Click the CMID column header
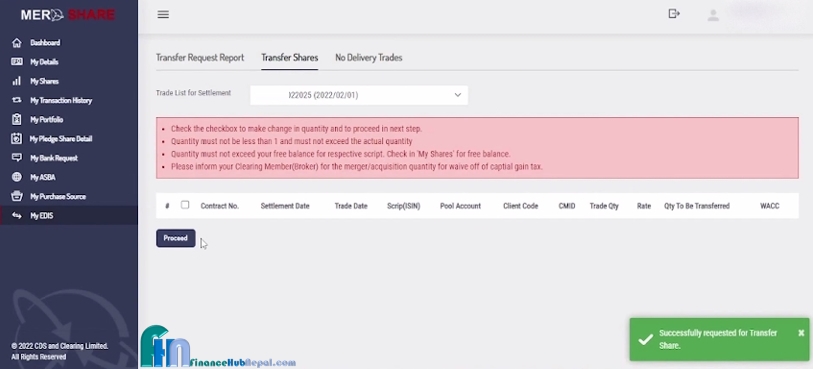The width and height of the screenshot is (813, 369). point(567,206)
